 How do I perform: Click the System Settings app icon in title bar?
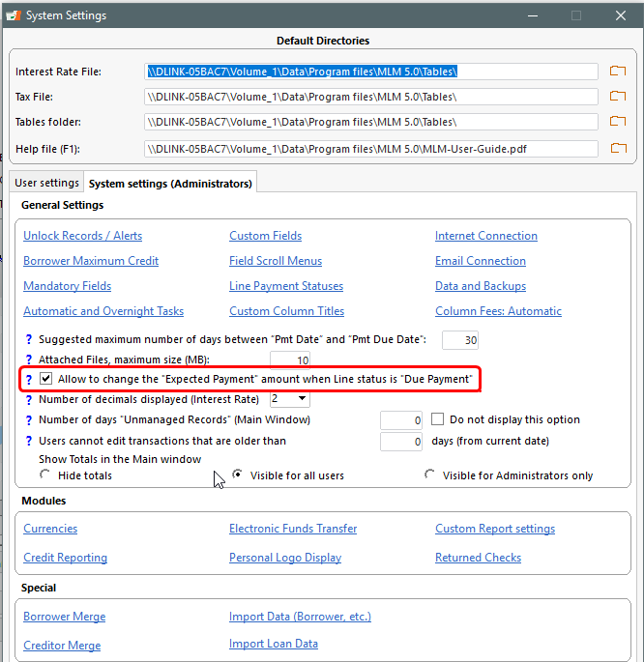[x=14, y=15]
